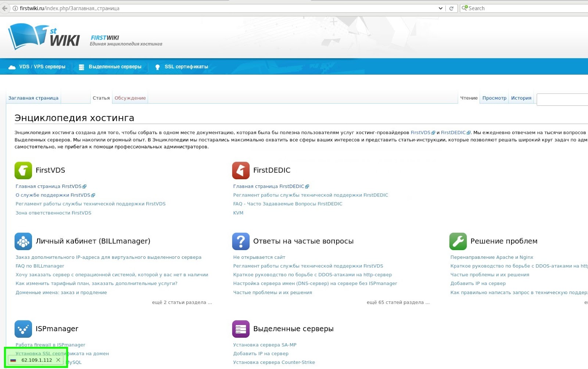Click ещё 65 статей раздела link
The image size is (588, 369).
[398, 303]
